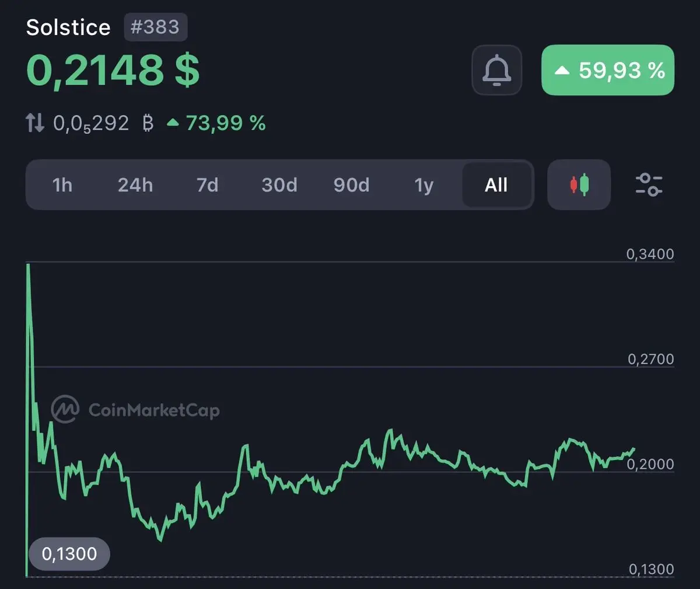Image resolution: width=700 pixels, height=589 pixels.
Task: Click the 0,2148 $ price
Action: pos(113,71)
